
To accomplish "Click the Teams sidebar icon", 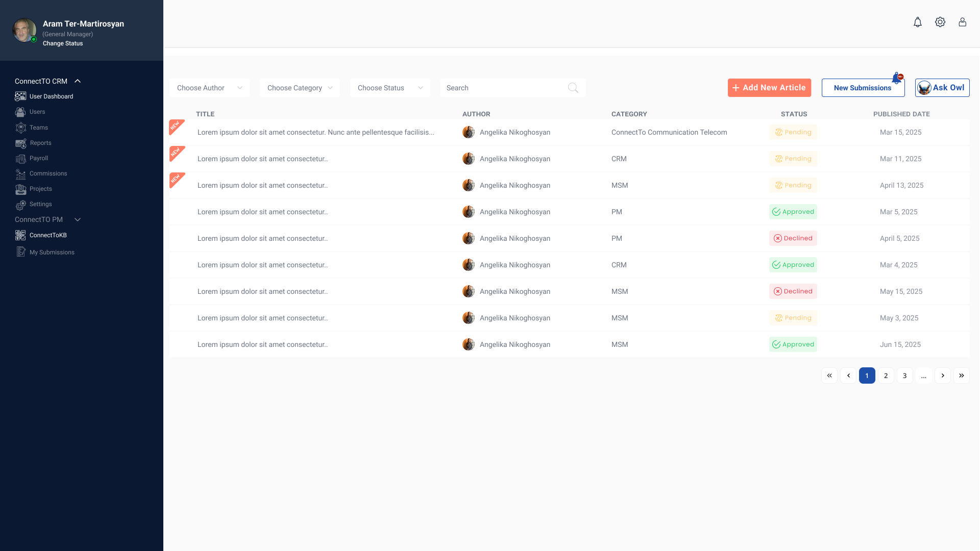I will click(20, 128).
